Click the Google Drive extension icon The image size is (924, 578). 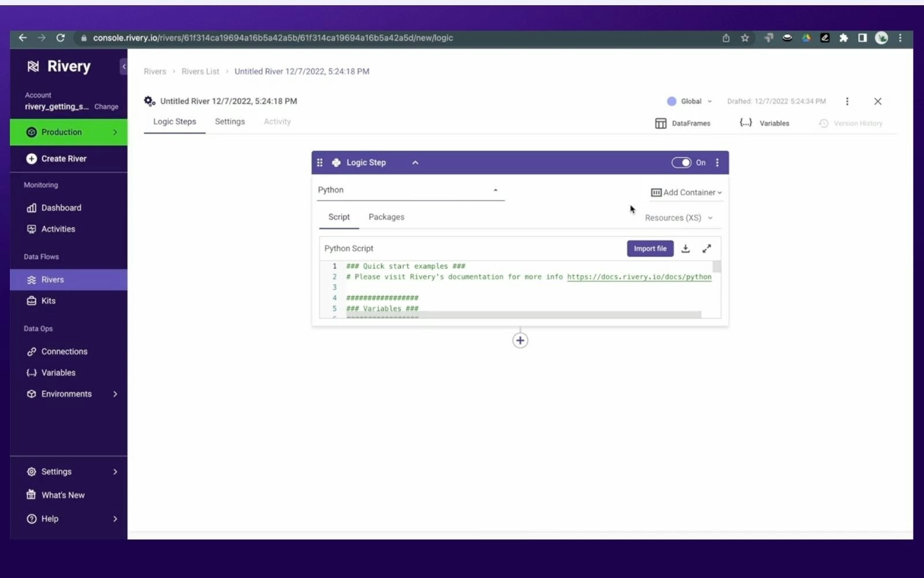click(806, 38)
